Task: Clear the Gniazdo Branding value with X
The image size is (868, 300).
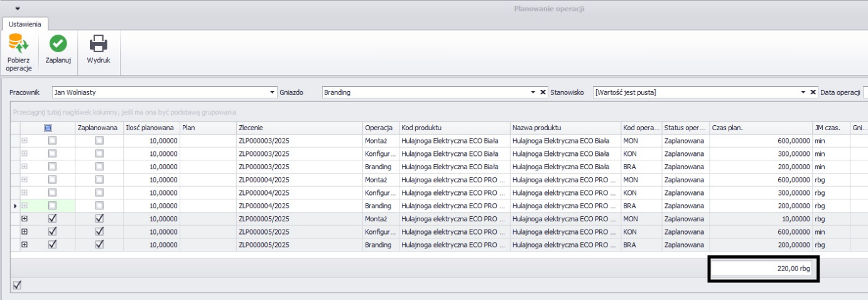Action: (x=543, y=92)
